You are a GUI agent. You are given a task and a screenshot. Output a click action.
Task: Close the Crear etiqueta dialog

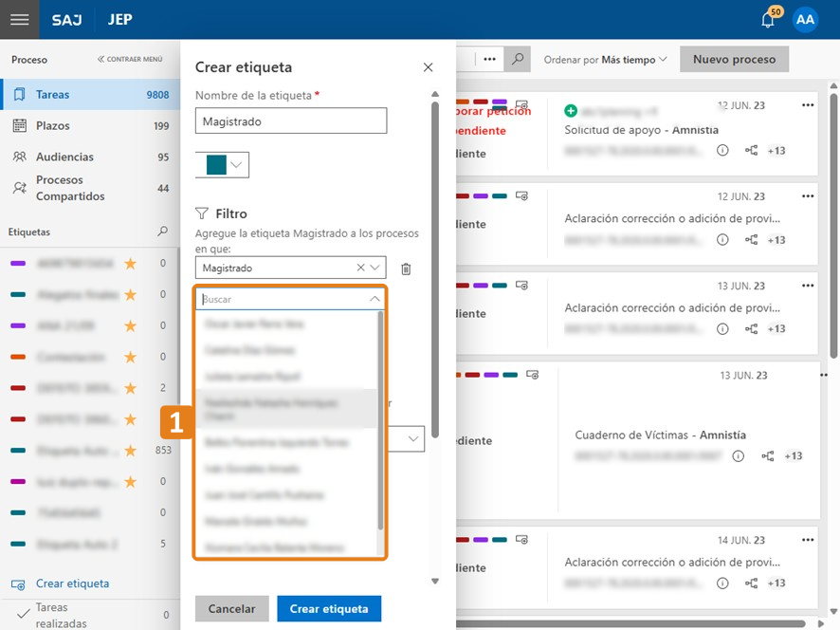point(428,67)
